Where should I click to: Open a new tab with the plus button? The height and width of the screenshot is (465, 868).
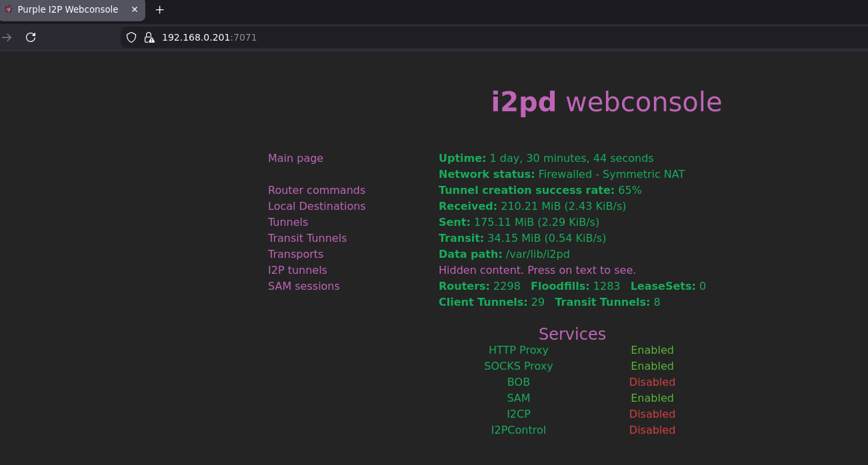(x=159, y=10)
